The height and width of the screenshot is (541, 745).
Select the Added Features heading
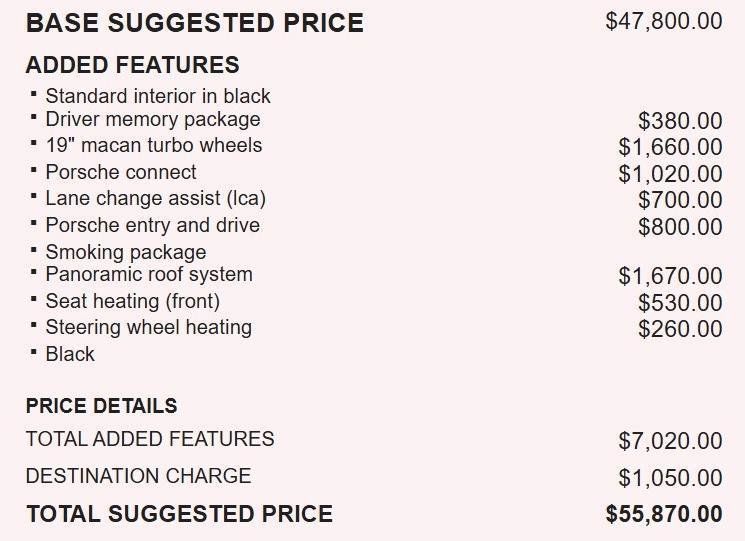coord(132,65)
